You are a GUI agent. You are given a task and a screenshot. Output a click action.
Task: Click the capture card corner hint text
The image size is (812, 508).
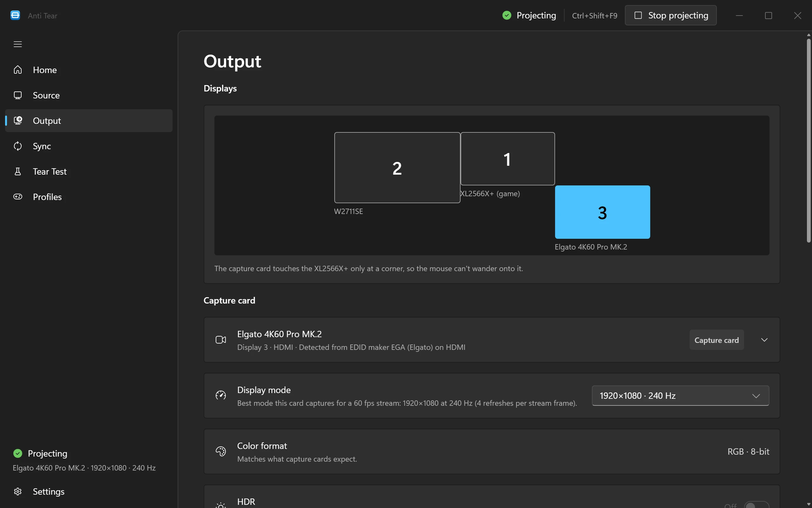click(369, 269)
